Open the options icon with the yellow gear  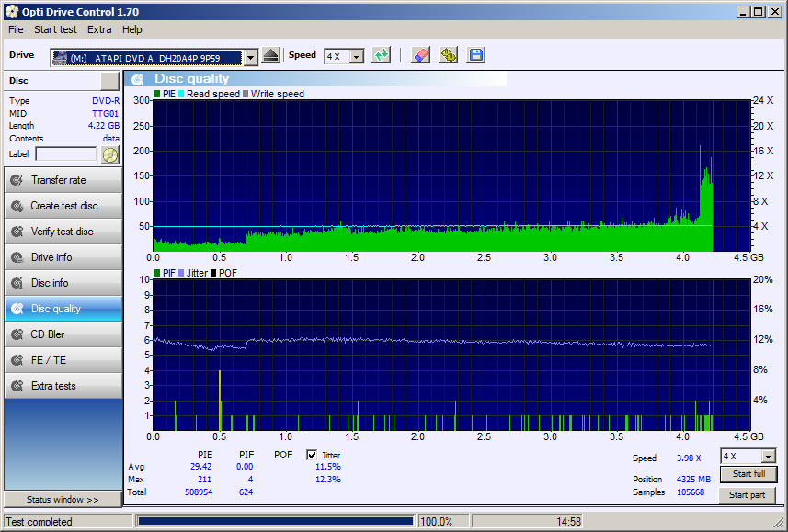point(449,55)
